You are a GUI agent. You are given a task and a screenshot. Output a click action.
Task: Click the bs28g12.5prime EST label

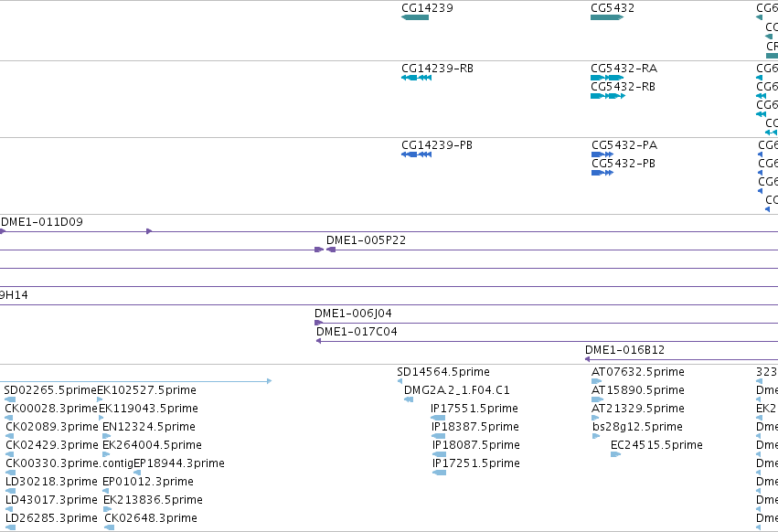click(x=637, y=427)
